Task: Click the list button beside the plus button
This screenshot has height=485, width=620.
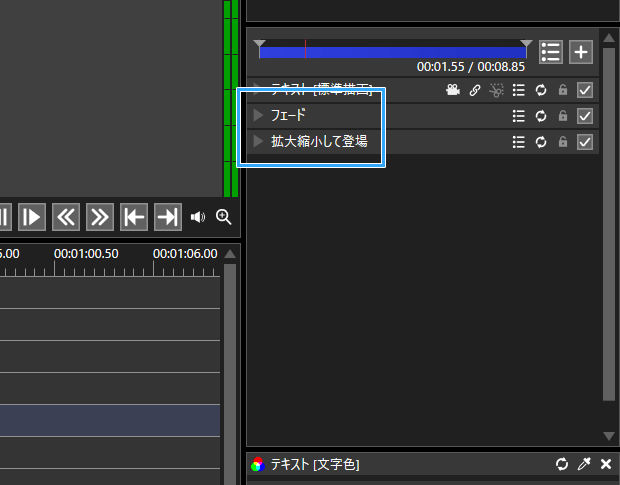Action: (550, 52)
